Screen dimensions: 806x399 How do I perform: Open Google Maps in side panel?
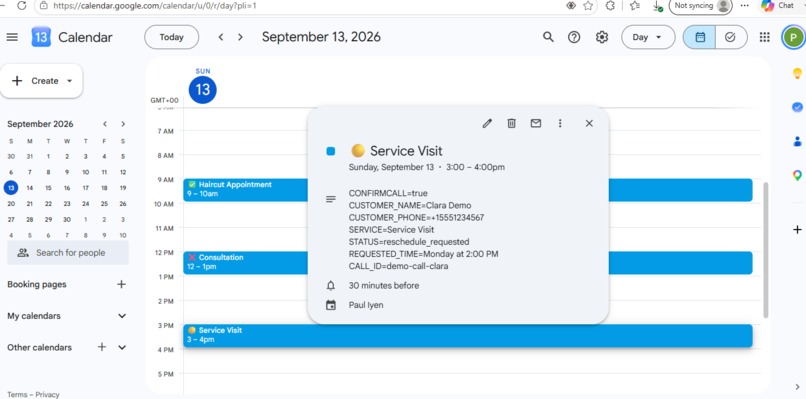[797, 175]
